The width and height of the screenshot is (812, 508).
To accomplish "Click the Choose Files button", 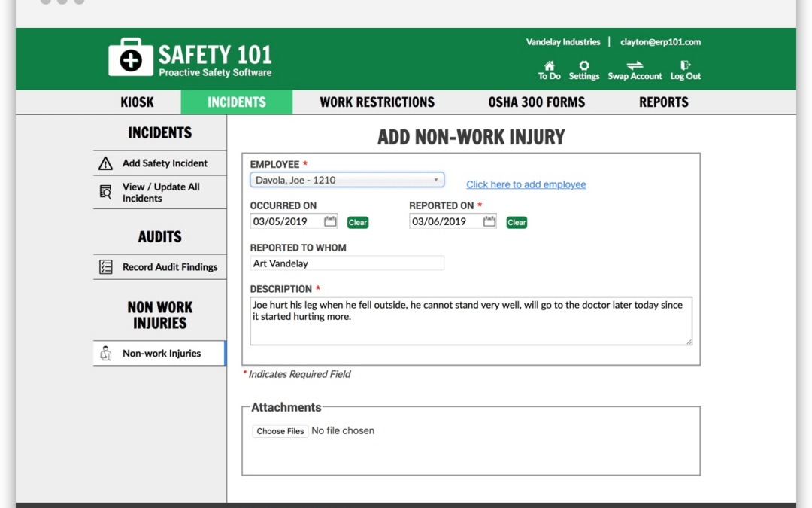I will coord(280,431).
